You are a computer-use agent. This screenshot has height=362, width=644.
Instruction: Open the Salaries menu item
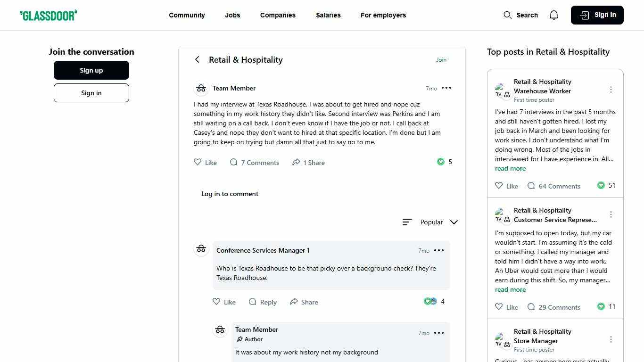[328, 15]
